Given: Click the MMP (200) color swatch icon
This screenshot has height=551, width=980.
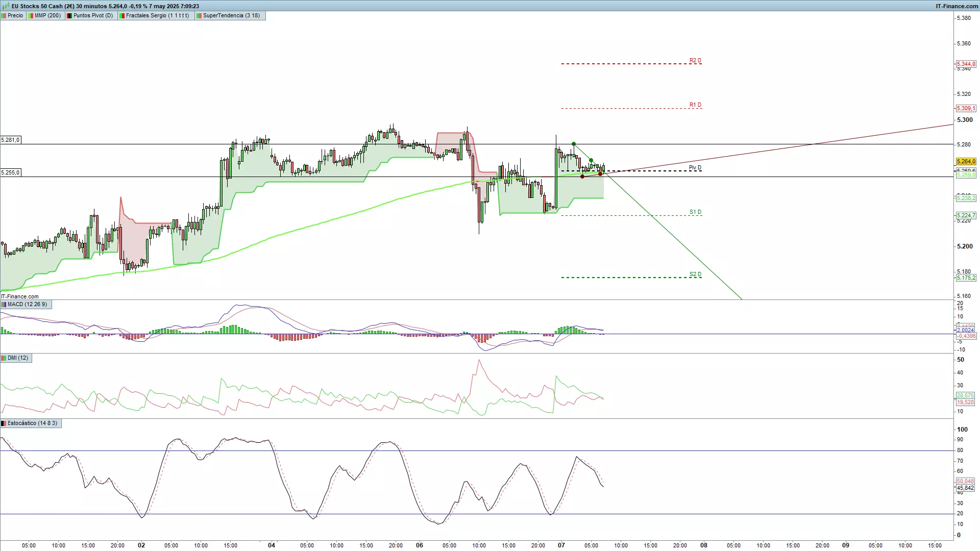Looking at the screenshot, I should [x=31, y=15].
